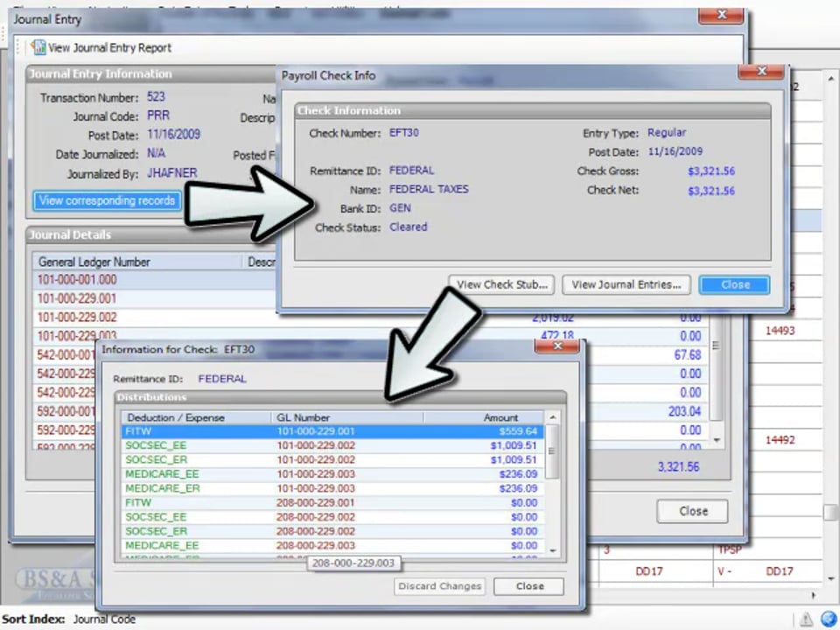Click $559.64 amount in FITW row
Image resolution: width=840 pixels, height=630 pixels.
[x=518, y=431]
